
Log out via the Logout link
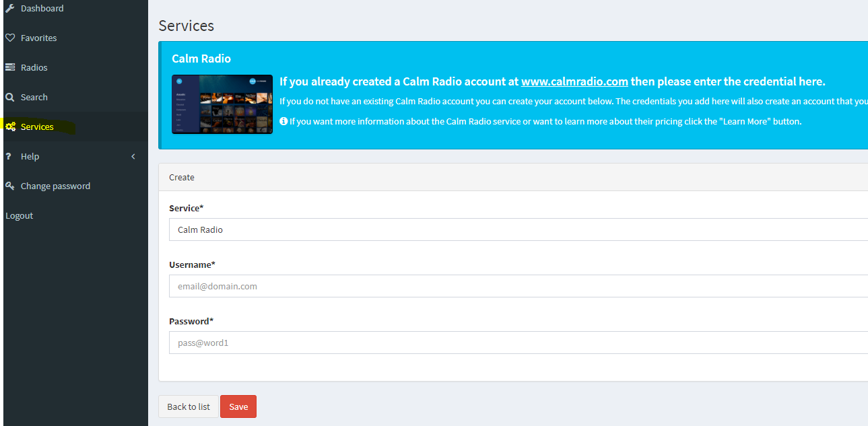click(x=19, y=215)
